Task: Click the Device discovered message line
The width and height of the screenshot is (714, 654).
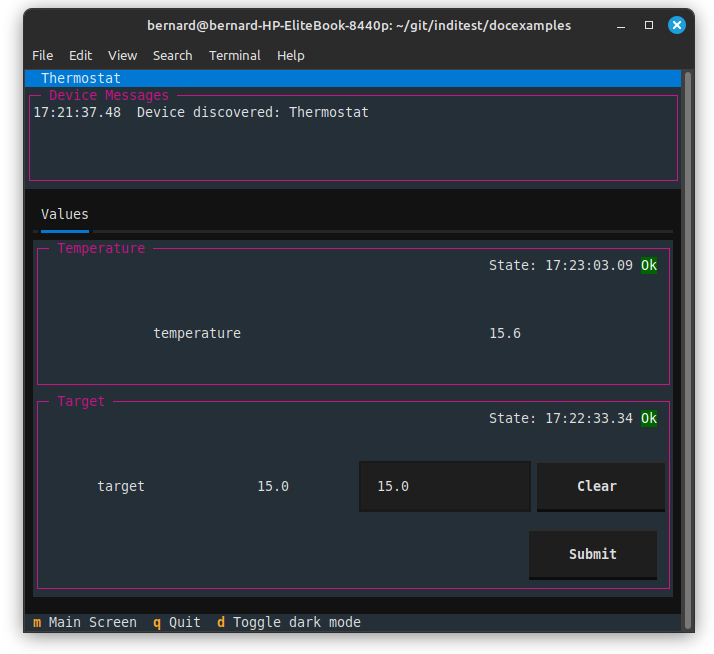Action: (x=201, y=112)
